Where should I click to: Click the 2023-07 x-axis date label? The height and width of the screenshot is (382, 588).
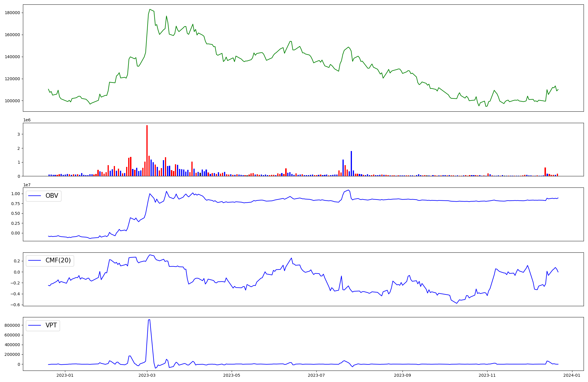click(316, 375)
